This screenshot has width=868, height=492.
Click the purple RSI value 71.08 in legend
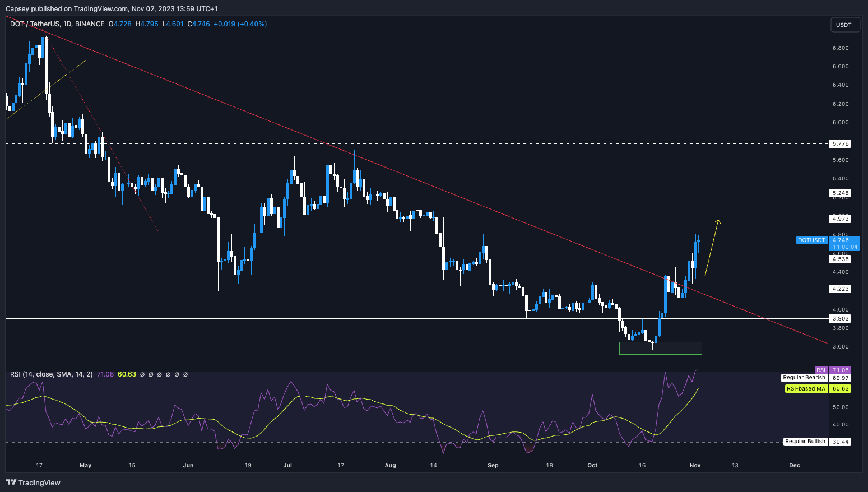(105, 374)
